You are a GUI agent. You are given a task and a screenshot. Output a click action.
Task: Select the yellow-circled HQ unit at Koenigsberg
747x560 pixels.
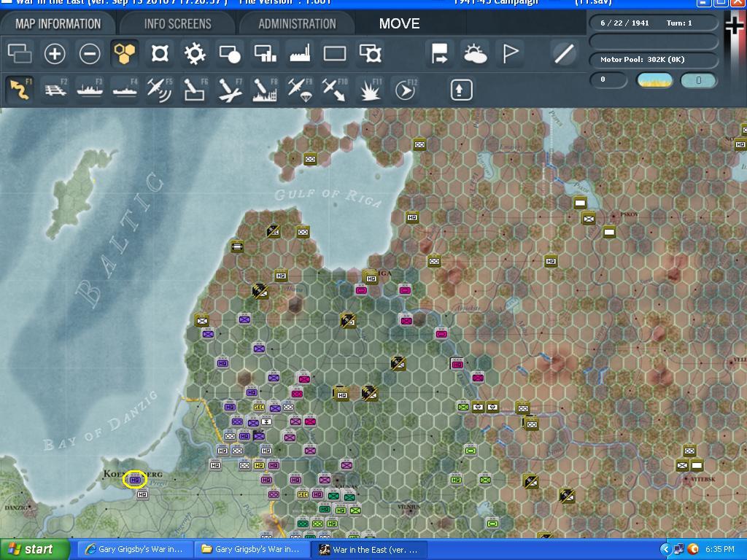[135, 480]
